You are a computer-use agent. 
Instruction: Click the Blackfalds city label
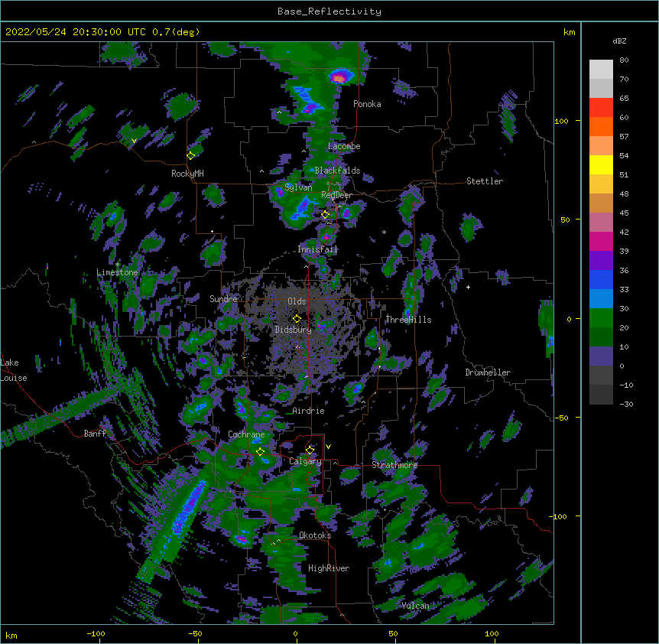[337, 171]
